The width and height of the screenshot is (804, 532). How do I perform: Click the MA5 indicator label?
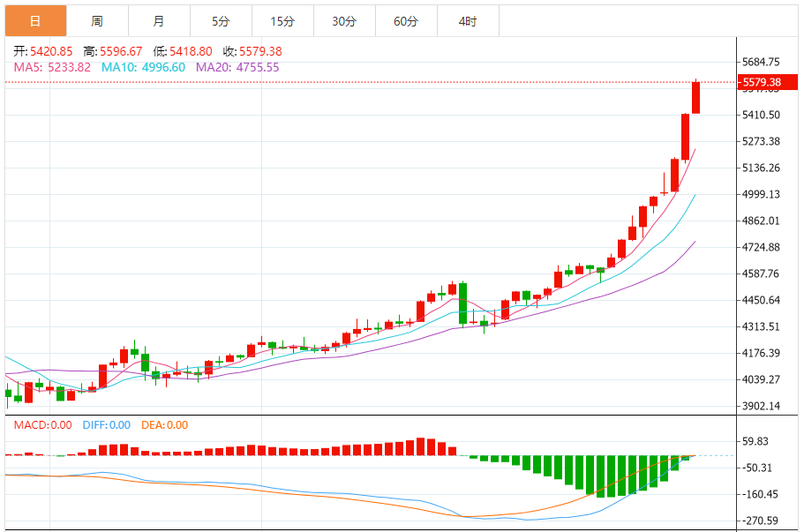(52, 67)
